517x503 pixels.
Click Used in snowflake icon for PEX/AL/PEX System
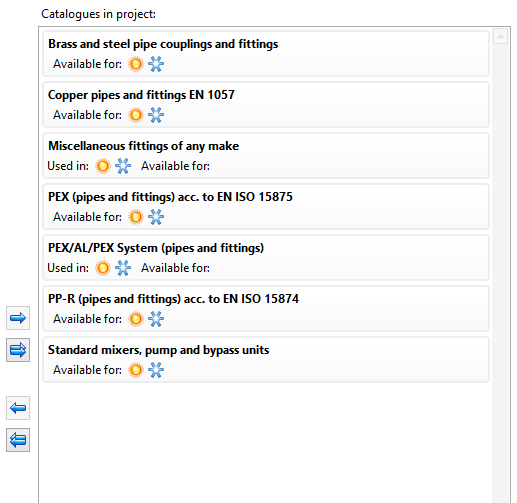123,268
